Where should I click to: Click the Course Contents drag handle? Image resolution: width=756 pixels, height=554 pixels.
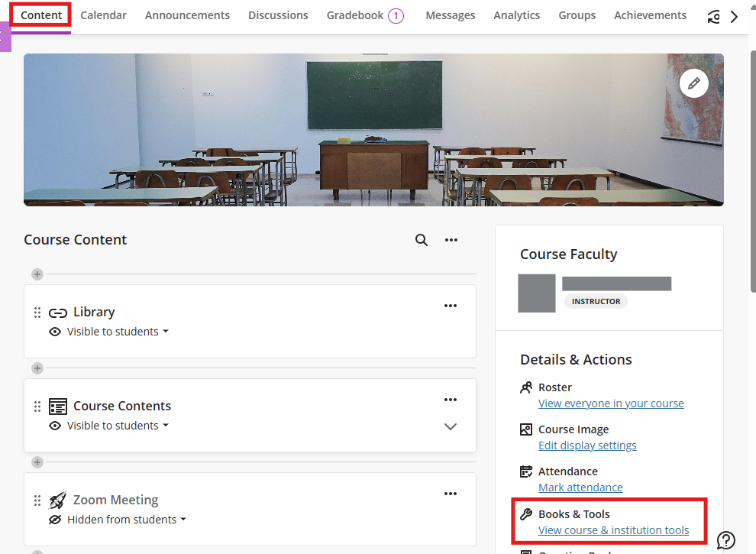coord(37,407)
